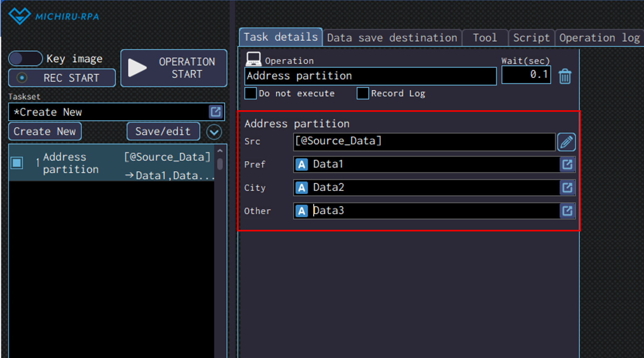Click the REC START button
The width and height of the screenshot is (644, 358).
pos(62,78)
